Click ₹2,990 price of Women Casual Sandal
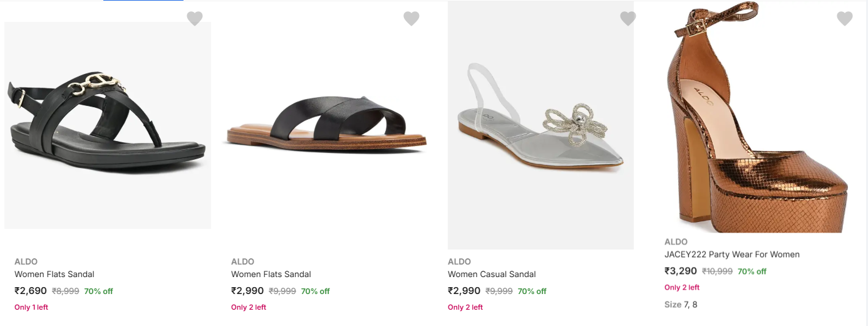This screenshot has width=868, height=326. [x=464, y=291]
